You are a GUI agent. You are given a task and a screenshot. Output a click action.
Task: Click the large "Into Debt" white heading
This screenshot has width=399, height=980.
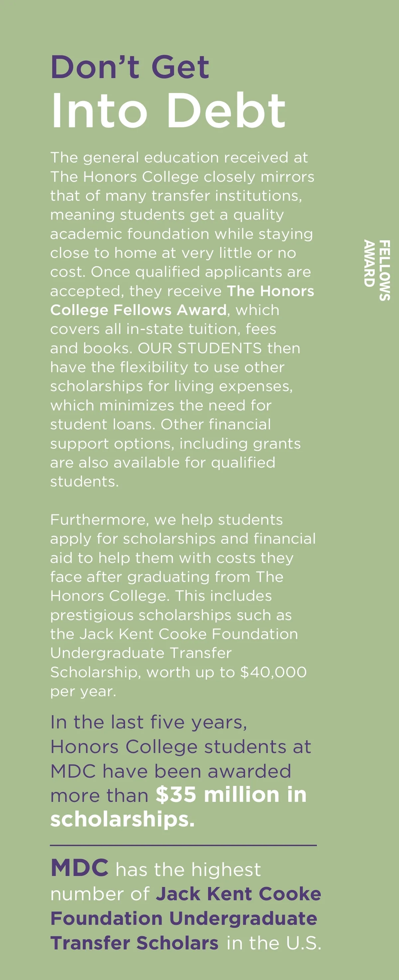click(168, 110)
